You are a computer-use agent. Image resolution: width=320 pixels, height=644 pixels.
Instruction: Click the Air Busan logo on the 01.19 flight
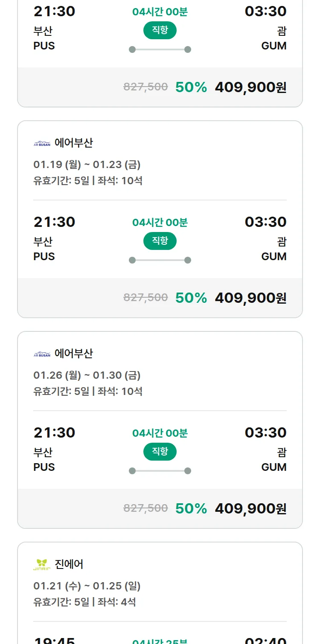[x=42, y=144]
